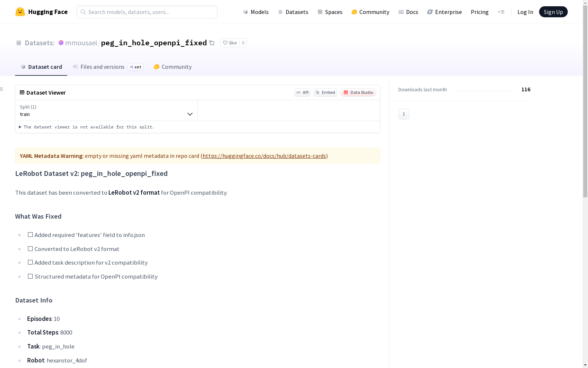This screenshot has width=588, height=368.
Task: Click the heart like button
Action: (230, 43)
